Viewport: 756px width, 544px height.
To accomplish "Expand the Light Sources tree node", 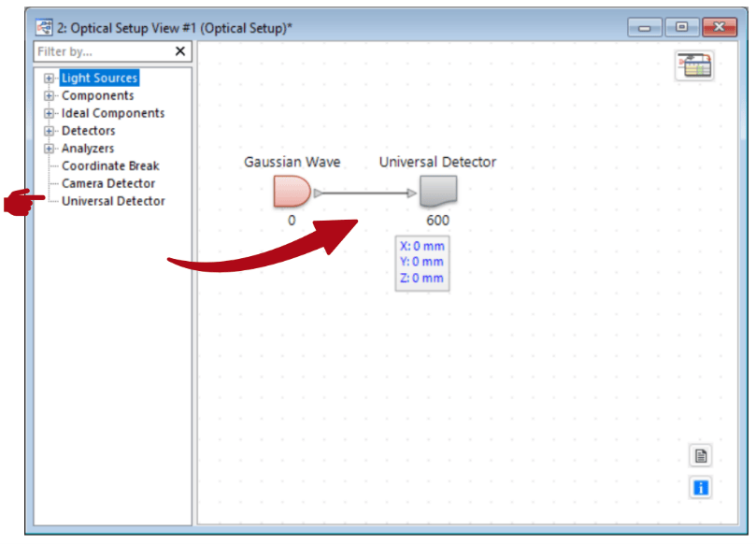I will [50, 79].
